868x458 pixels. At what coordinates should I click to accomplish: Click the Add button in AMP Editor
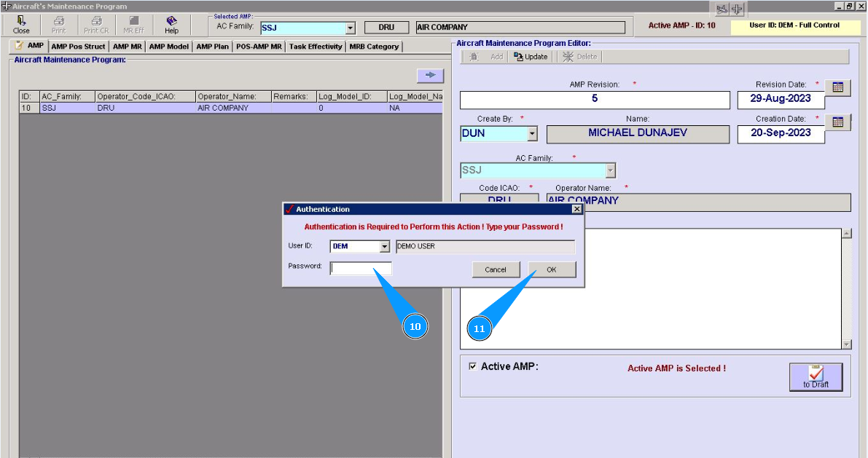click(x=488, y=56)
